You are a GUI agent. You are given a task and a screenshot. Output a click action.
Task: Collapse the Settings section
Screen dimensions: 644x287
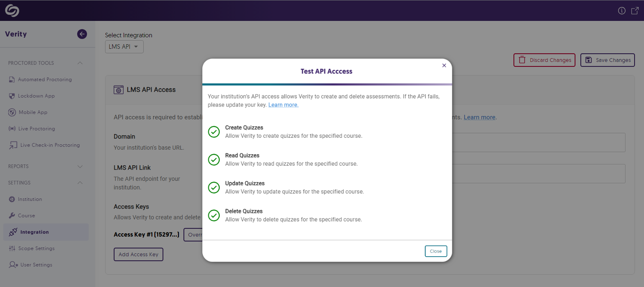80,183
